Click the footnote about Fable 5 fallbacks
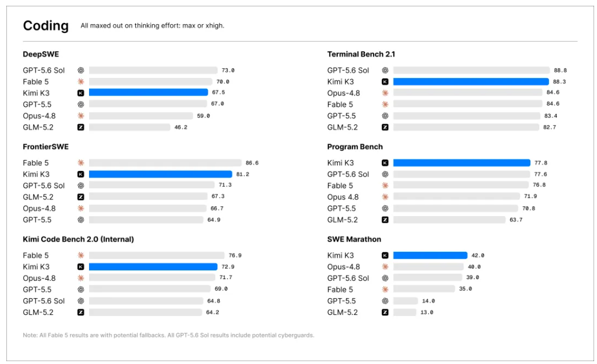This screenshot has width=597, height=364. tap(168, 335)
